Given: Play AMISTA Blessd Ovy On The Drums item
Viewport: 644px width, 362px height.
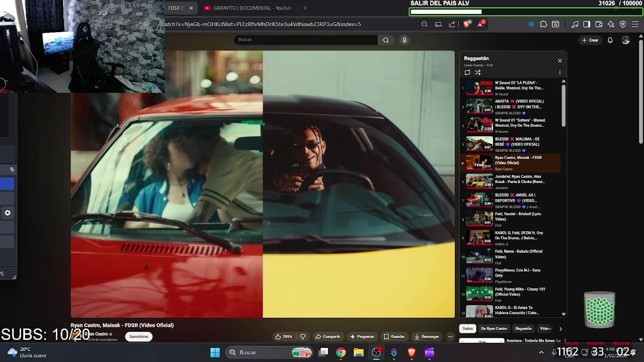Looking at the screenshot, I should tap(511, 107).
